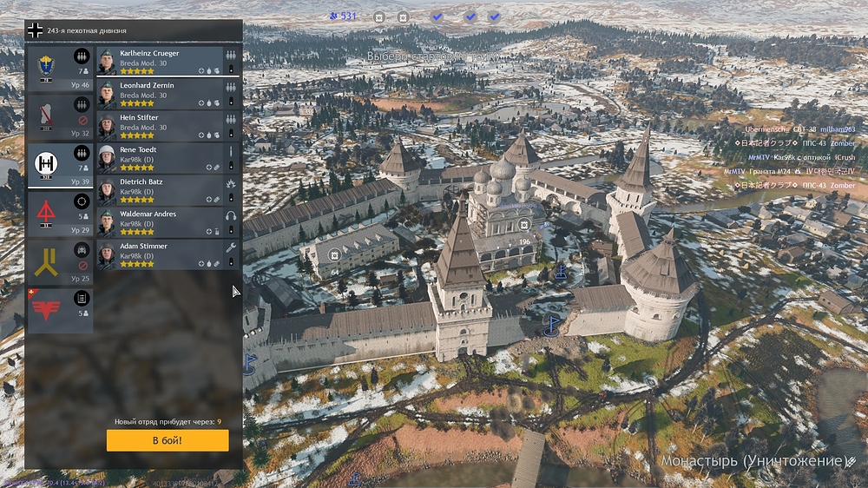The image size is (868, 488).
Task: Choose the red winged-emblem squad card
Action: coord(60,311)
